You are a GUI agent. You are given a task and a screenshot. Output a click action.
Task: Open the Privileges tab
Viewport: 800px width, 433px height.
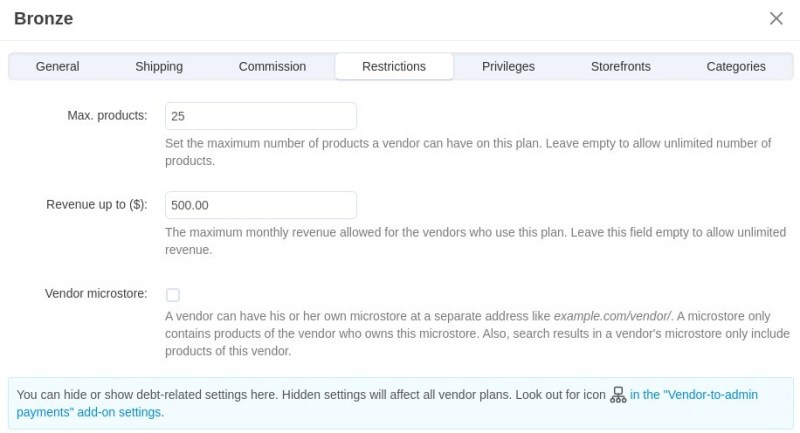(508, 67)
